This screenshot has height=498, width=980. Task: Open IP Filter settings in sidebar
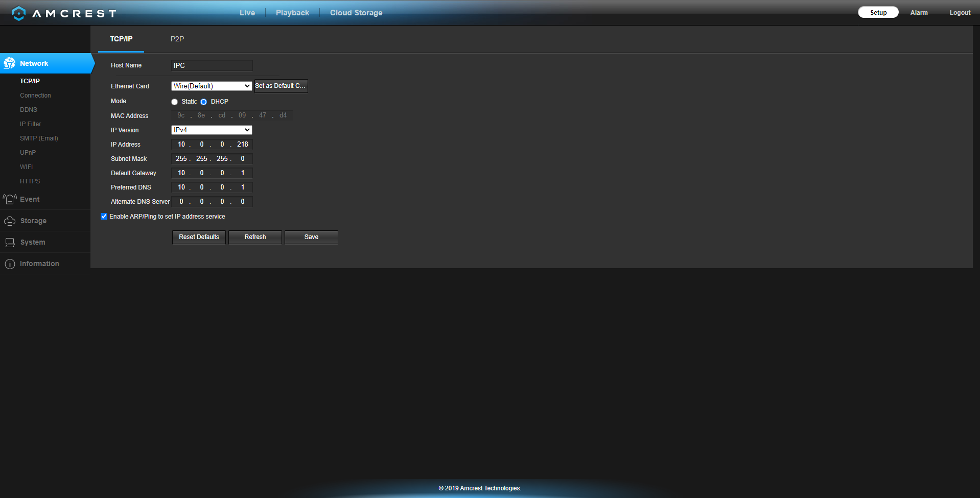[x=31, y=124]
